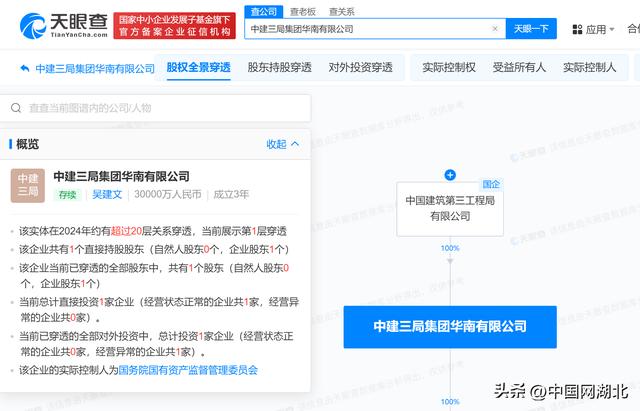Screen dimensions: 640x411
Task: Clear the search box with X icon
Action: coord(495,29)
